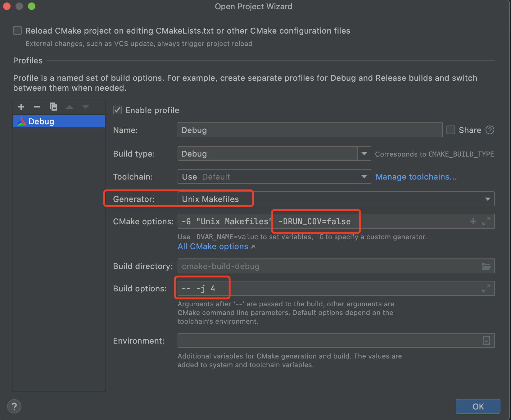Remove the selected profile using minus icon
Screen dimensions: 511x420
[x=37, y=107]
